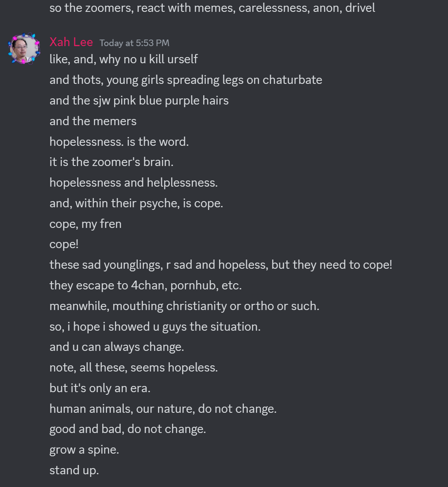This screenshot has width=448, height=487.
Task: Click the "hopelessness. is the word." message
Action: coord(119,142)
